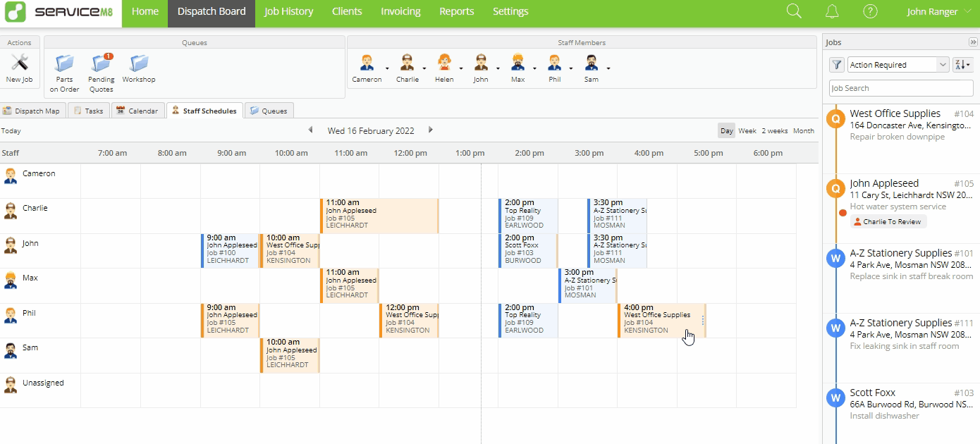Select Max's staff avatar in Staff Members
The width and height of the screenshot is (980, 444).
[x=517, y=63]
